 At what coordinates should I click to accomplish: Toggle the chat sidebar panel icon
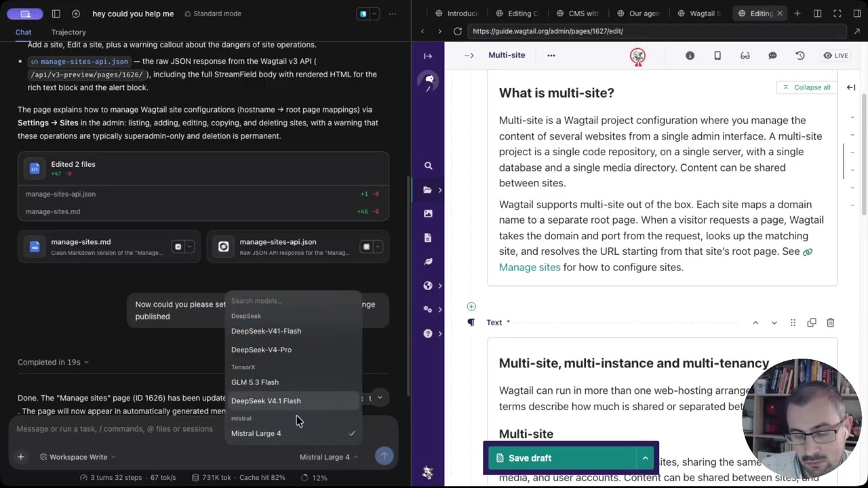tap(56, 14)
